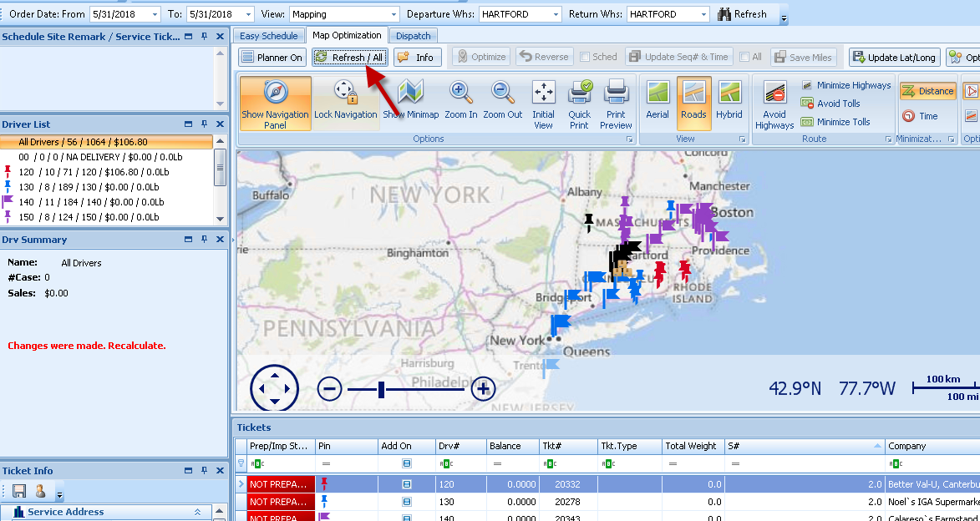Screen dimensions: 980x521
Task: Click the map zoom slider handle
Action: pyautogui.click(x=381, y=389)
